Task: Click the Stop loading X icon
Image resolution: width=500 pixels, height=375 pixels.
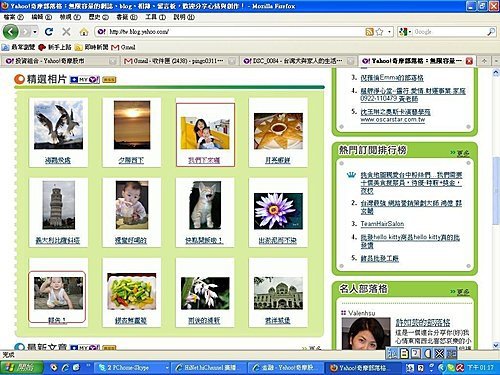Action: (66, 32)
